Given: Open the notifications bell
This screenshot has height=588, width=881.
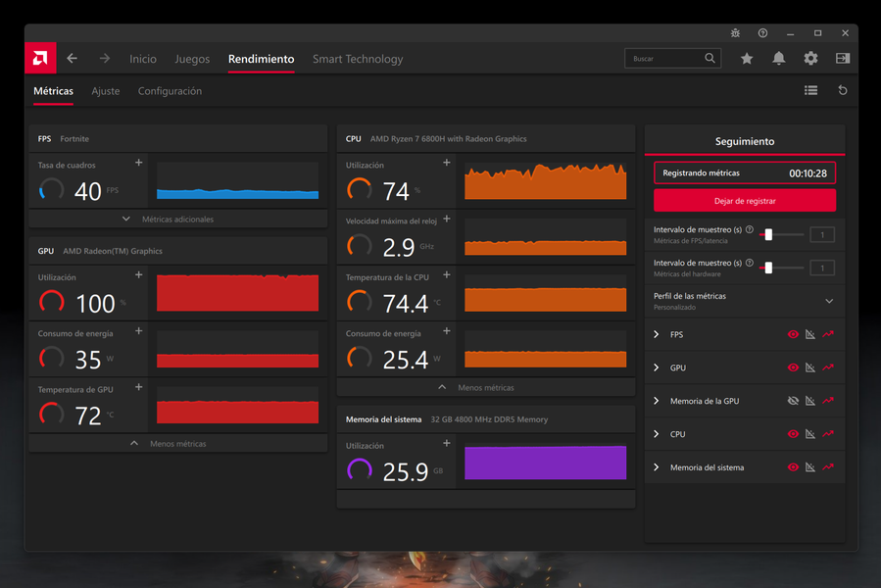Looking at the screenshot, I should (x=778, y=59).
